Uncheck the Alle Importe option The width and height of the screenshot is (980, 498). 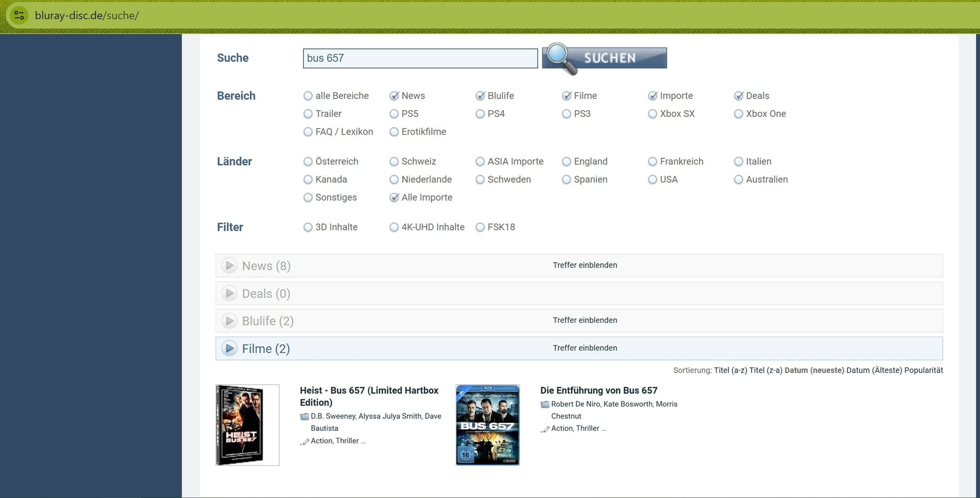tap(394, 197)
